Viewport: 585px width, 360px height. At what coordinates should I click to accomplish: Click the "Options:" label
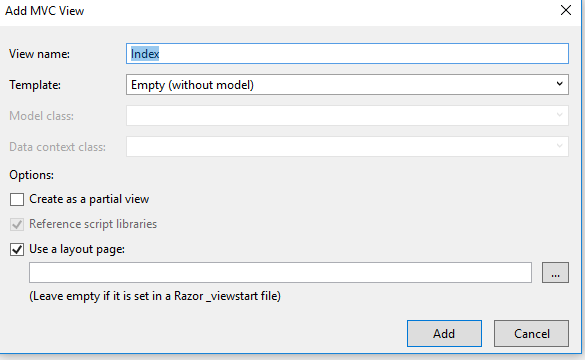[x=32, y=175]
